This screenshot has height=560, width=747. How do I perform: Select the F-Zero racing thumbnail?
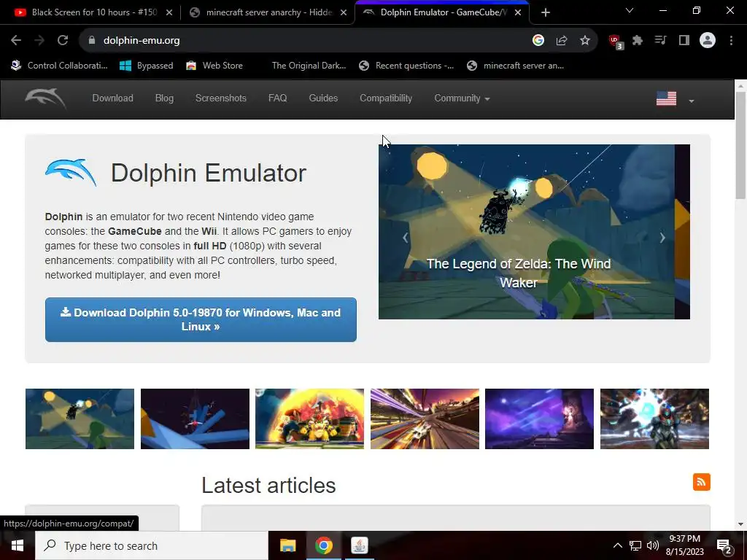pyautogui.click(x=425, y=419)
